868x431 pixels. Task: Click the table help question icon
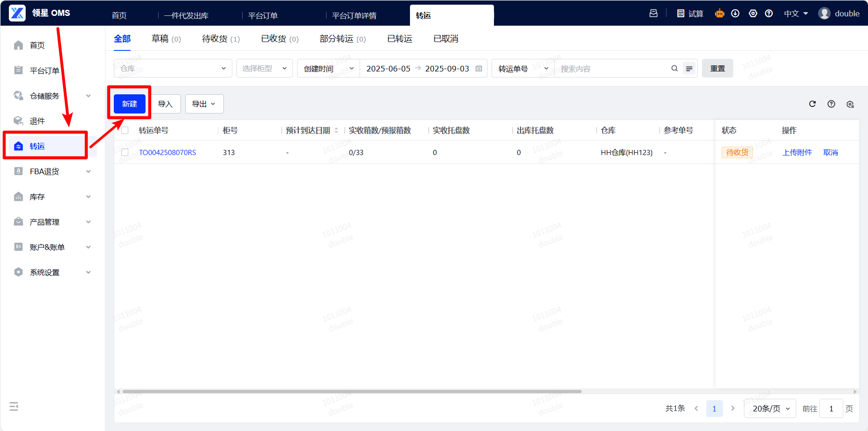[831, 104]
